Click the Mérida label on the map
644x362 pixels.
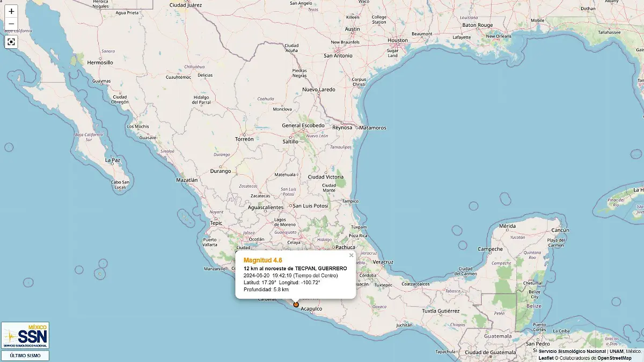point(507,226)
